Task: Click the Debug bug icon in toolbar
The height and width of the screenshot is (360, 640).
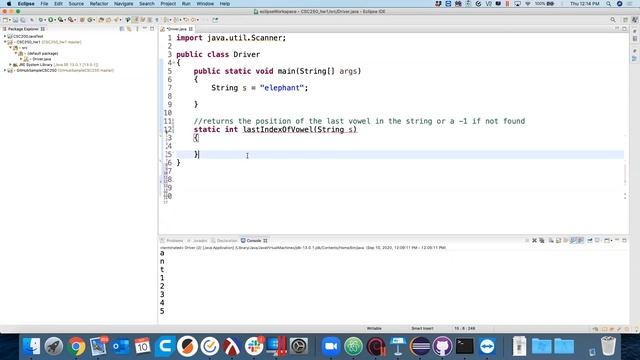Action: (41, 20)
